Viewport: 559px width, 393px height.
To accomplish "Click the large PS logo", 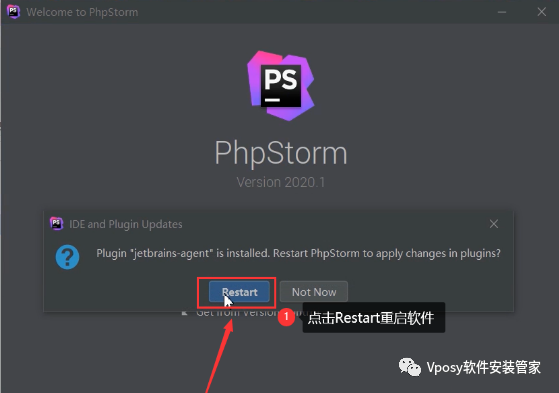I will tap(281, 86).
